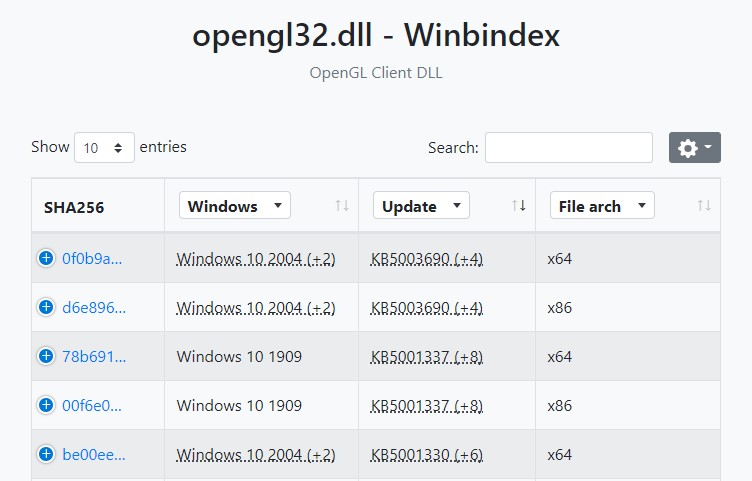Image resolution: width=752 pixels, height=481 pixels.
Task: Click KB5001337 (+8) in the 78b691 row
Action: [426, 357]
